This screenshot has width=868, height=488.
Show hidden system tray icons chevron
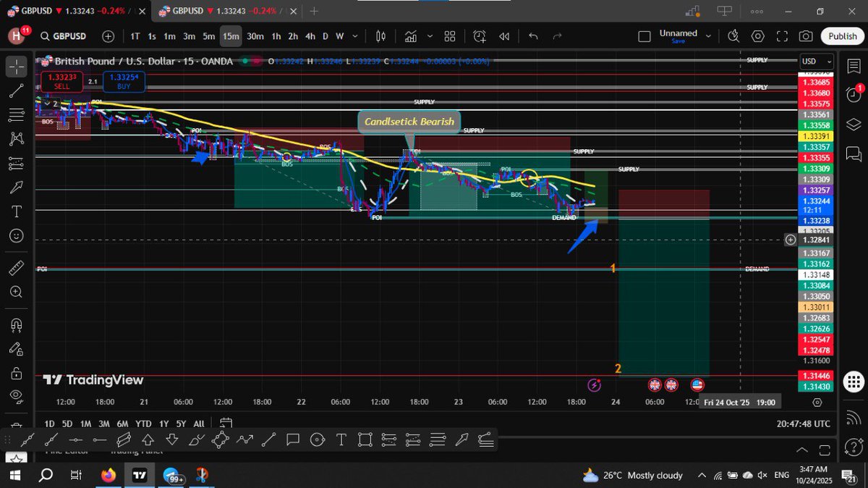pos(702,476)
